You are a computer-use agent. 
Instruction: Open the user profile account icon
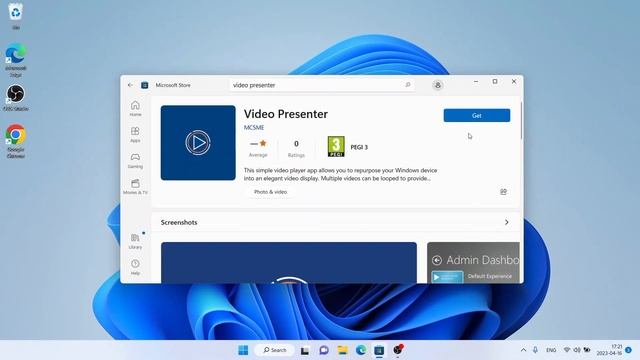[x=438, y=85]
